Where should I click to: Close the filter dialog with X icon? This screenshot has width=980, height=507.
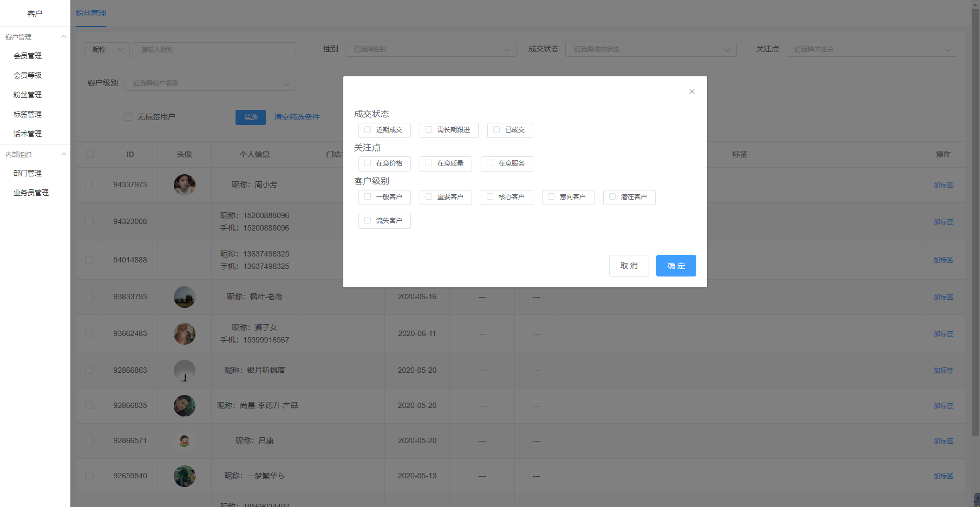[x=691, y=91]
